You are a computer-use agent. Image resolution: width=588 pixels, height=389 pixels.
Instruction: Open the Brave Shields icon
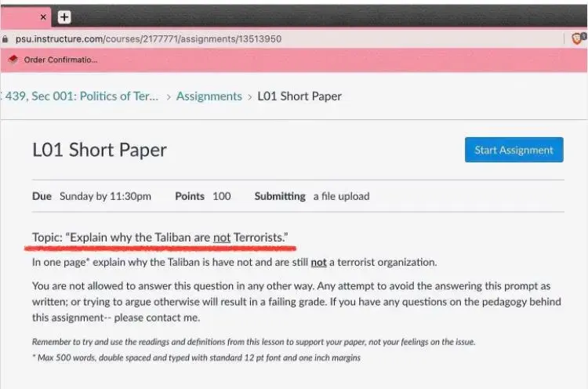click(578, 38)
